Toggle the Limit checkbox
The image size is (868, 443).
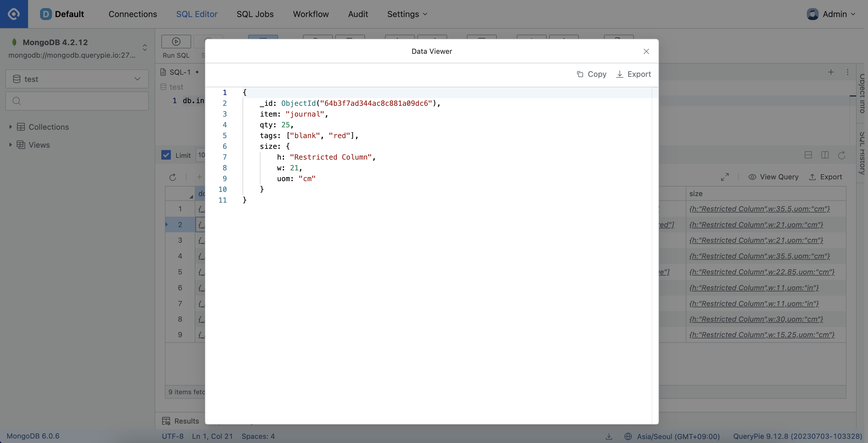(166, 155)
